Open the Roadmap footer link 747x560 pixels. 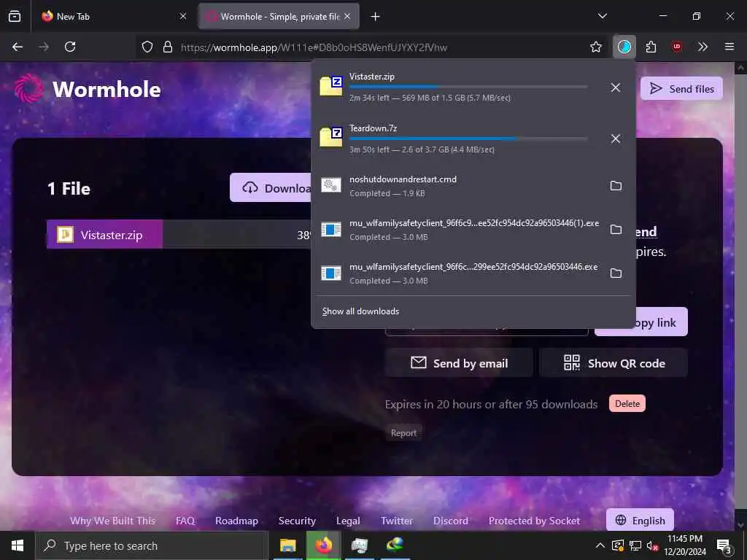[x=236, y=521]
